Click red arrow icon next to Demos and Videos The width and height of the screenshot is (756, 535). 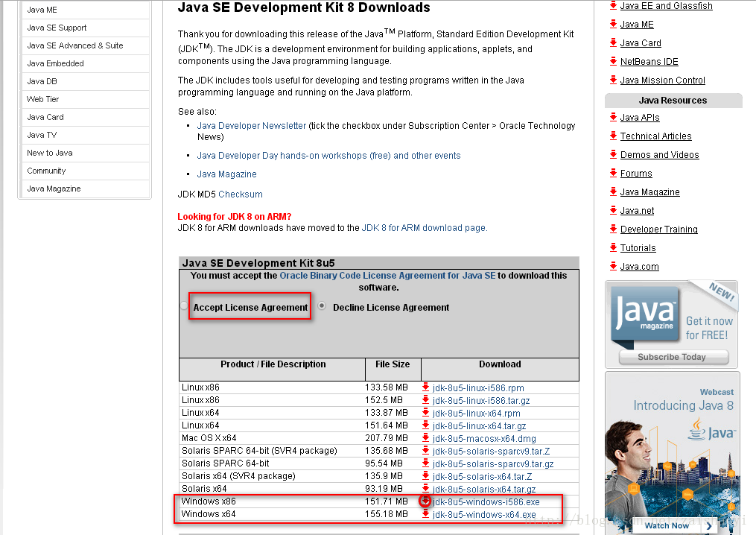[613, 154]
